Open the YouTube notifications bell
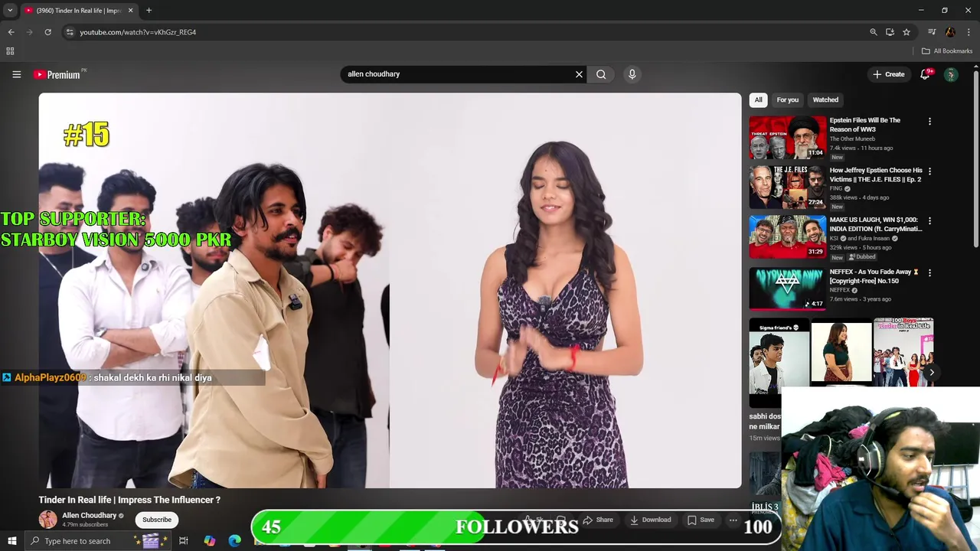The width and height of the screenshot is (980, 551). point(926,74)
